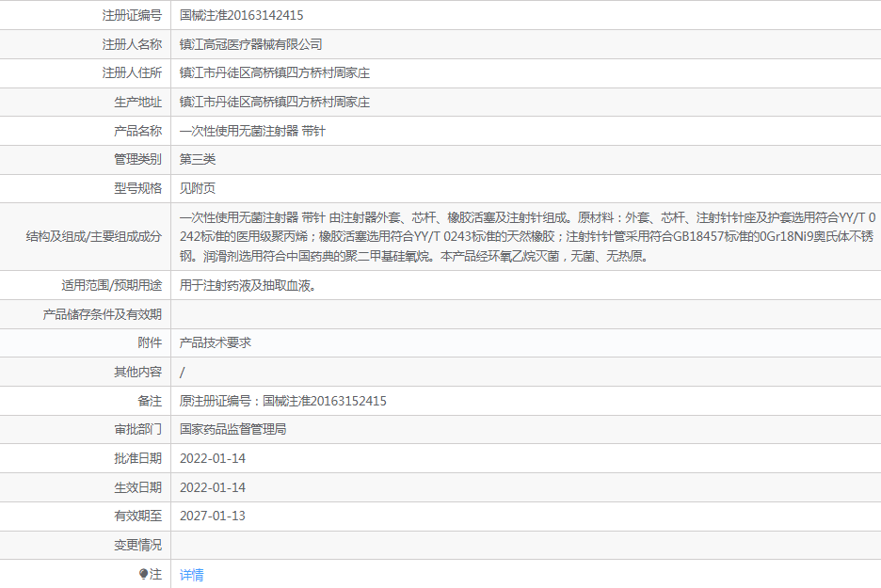This screenshot has height=588, width=881.
Task: Click the empty 变更情况 value cell
Action: tap(525, 545)
